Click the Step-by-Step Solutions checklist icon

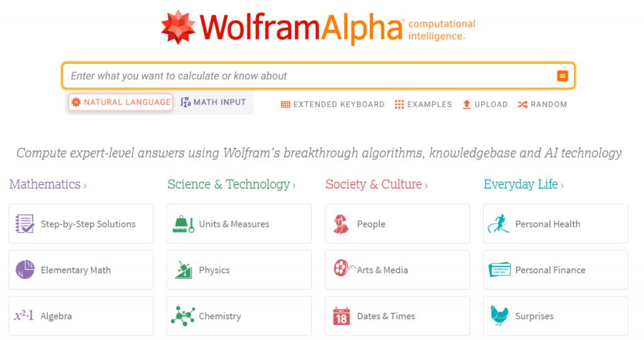point(25,224)
